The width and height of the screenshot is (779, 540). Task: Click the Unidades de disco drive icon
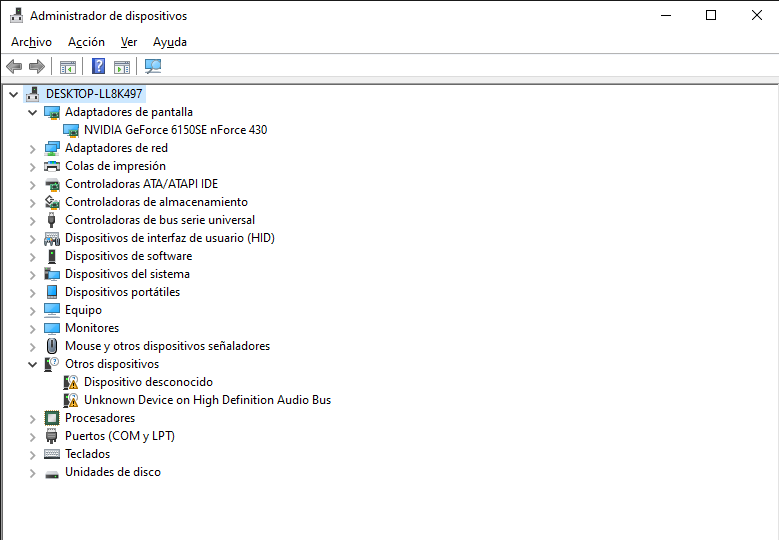[x=52, y=475]
